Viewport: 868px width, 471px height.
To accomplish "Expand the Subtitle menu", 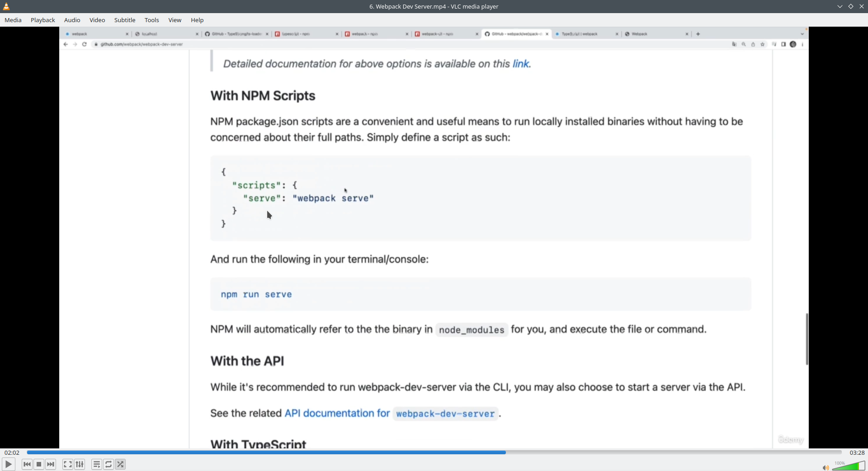I will coord(125,20).
